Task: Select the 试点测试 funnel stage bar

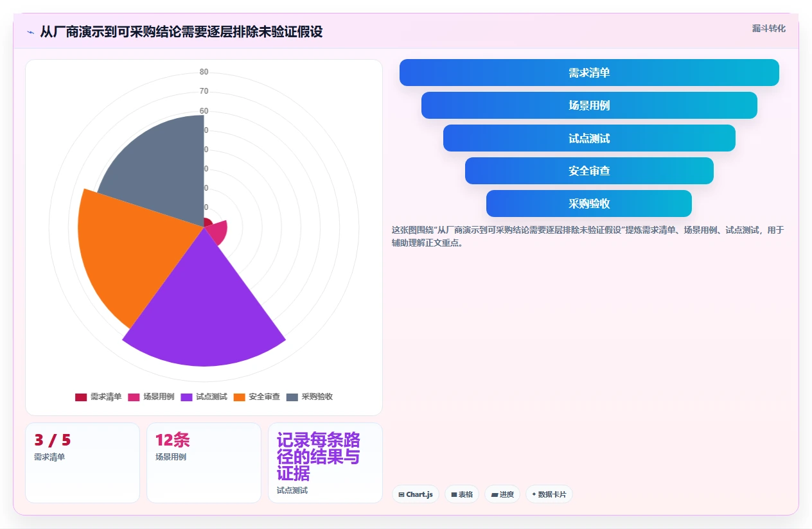Action: (x=589, y=138)
